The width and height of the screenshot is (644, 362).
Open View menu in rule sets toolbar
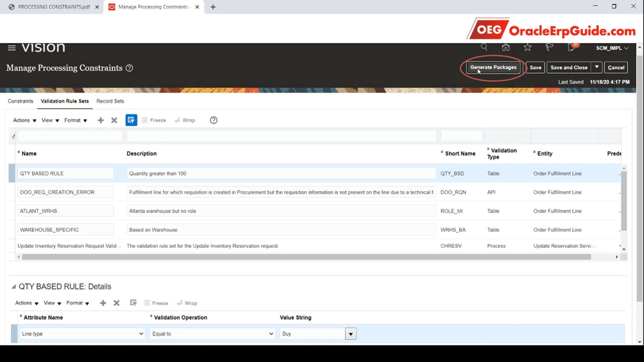coord(50,120)
